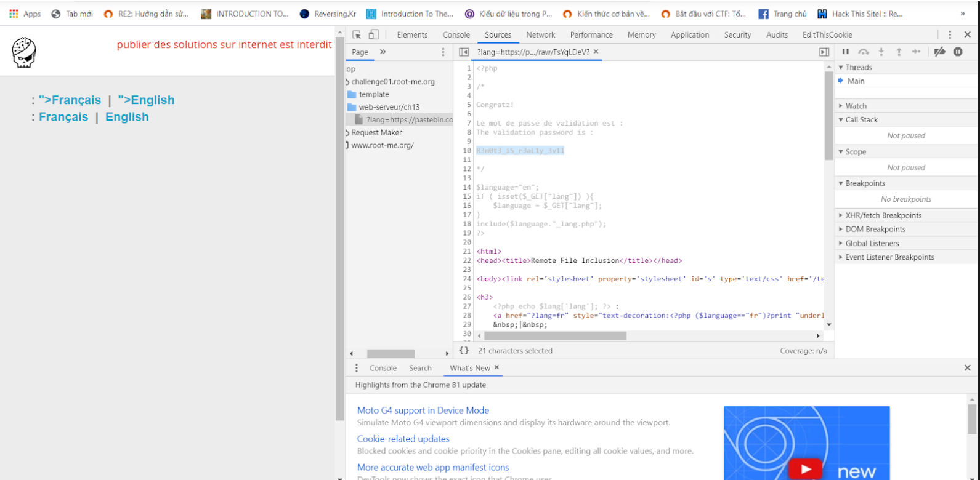
Task: Toggle deactivate breakpoints icon
Action: click(939, 52)
